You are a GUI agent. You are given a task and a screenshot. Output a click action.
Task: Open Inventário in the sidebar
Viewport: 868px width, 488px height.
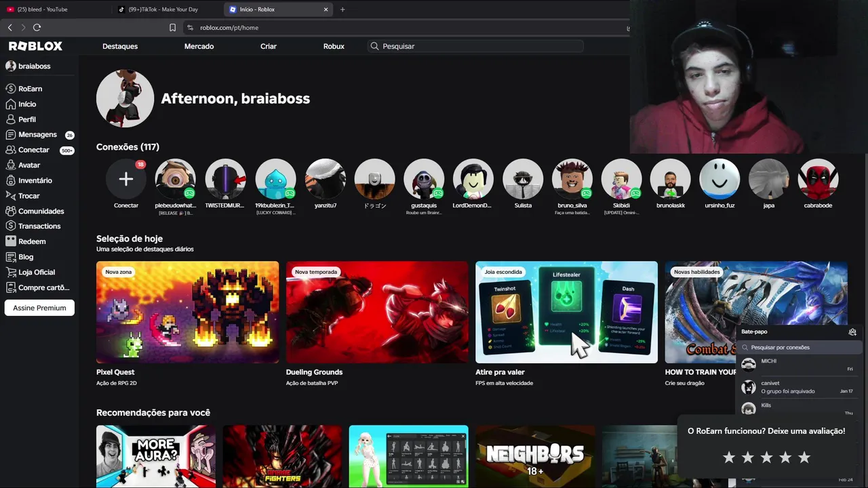click(28, 180)
